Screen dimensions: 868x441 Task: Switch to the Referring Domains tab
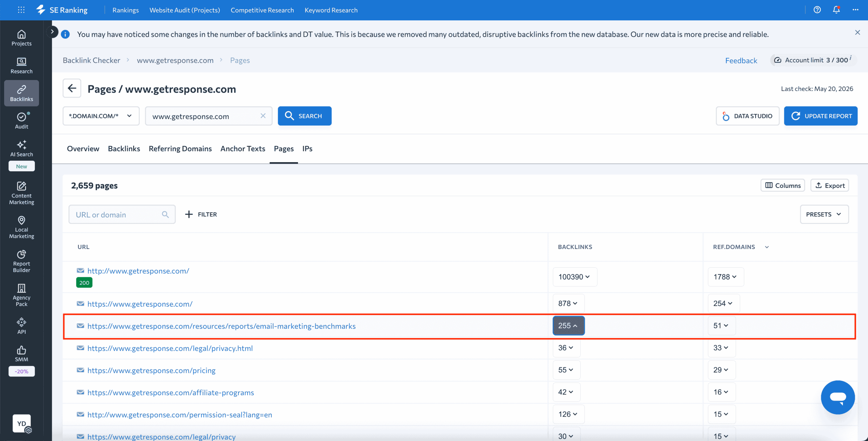pos(180,149)
